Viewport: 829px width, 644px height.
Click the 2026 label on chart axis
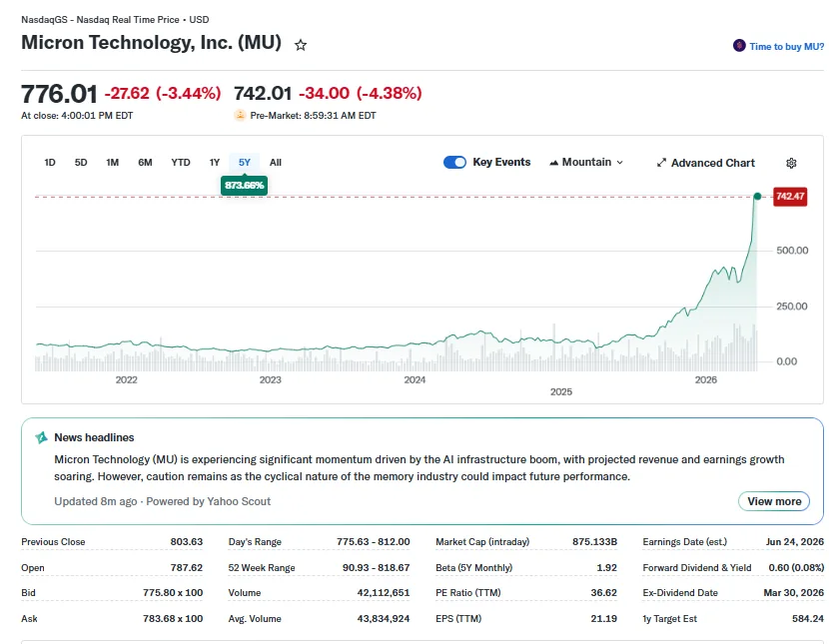[706, 379]
